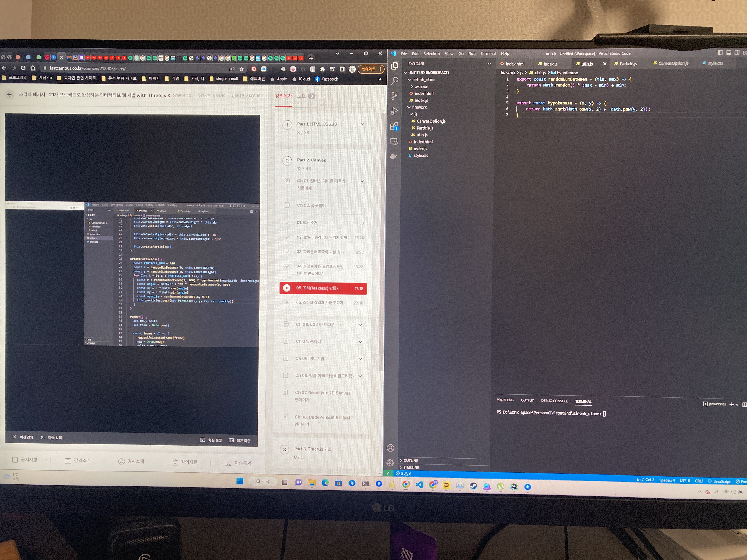The width and height of the screenshot is (747, 560).
Task: Click the Explorer more actions ellipsis
Action: coord(488,64)
